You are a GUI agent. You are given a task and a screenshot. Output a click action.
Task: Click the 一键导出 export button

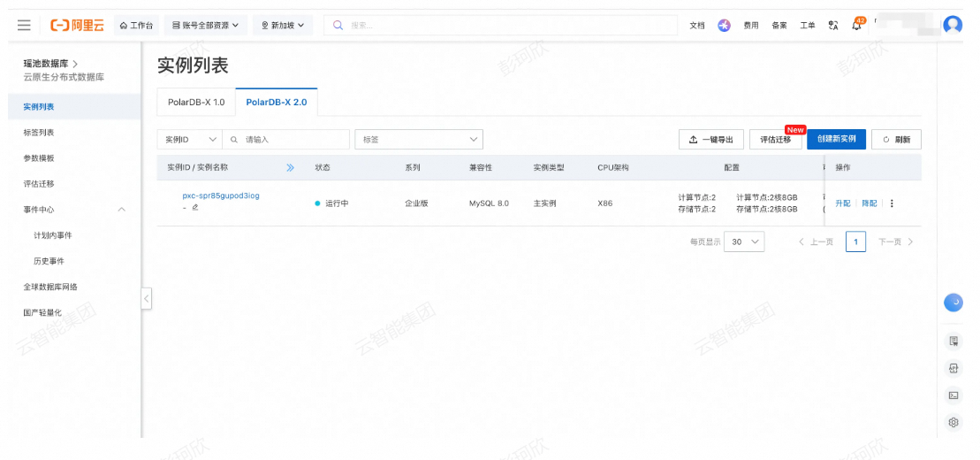coord(711,140)
